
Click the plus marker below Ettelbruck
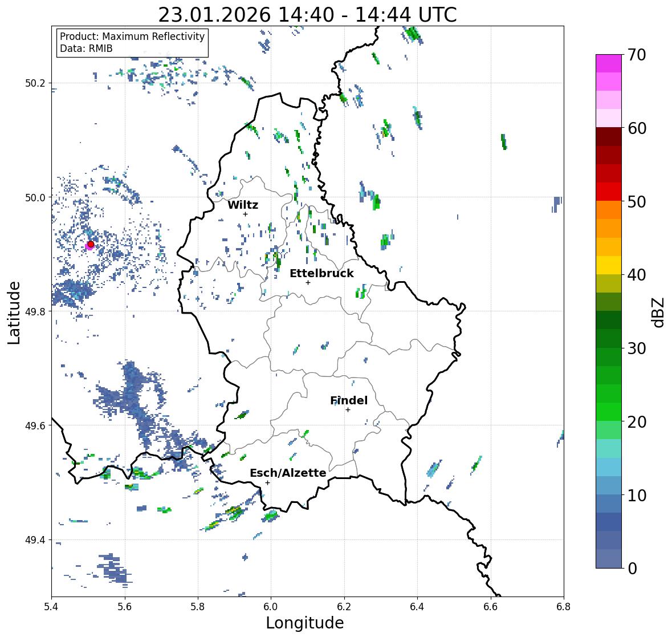click(x=308, y=282)
